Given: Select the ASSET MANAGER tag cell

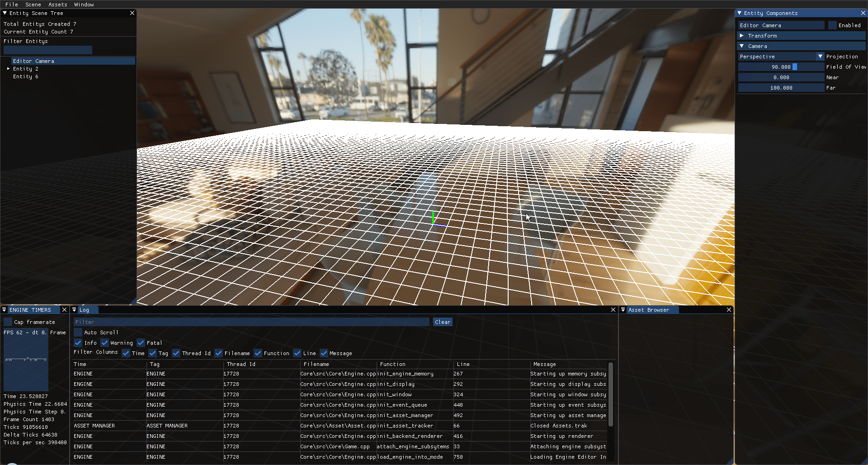Looking at the screenshot, I should point(167,426).
